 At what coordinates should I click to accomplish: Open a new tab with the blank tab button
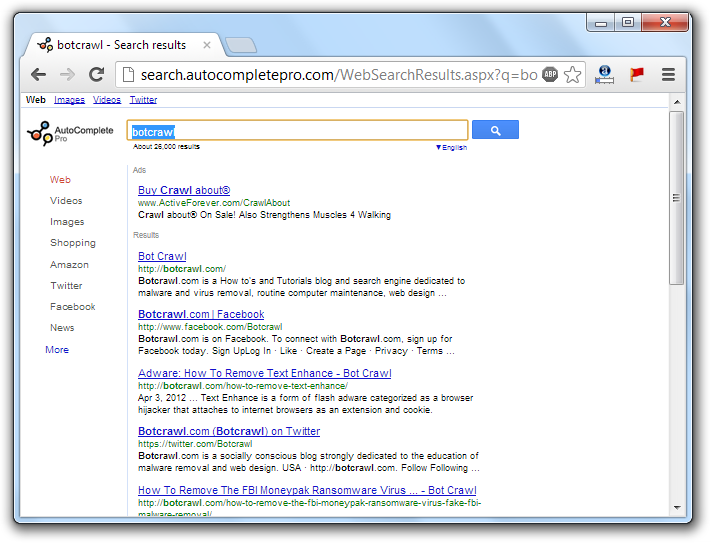tap(241, 45)
